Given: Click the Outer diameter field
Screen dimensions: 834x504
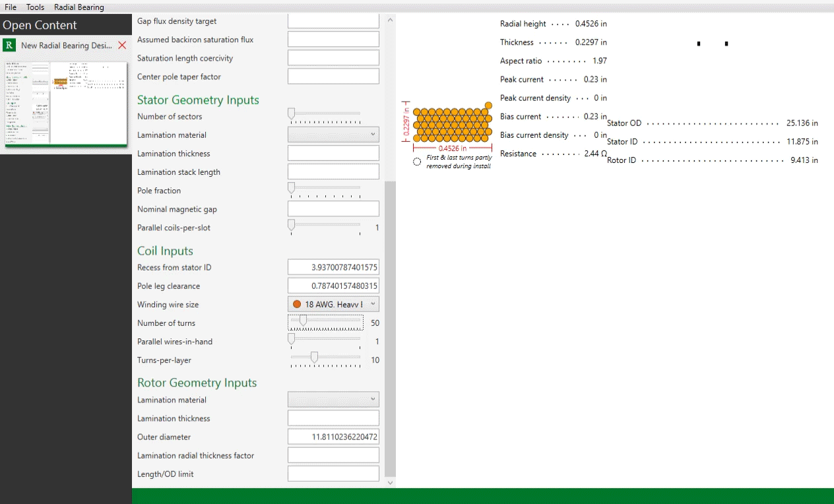Looking at the screenshot, I should (x=333, y=437).
